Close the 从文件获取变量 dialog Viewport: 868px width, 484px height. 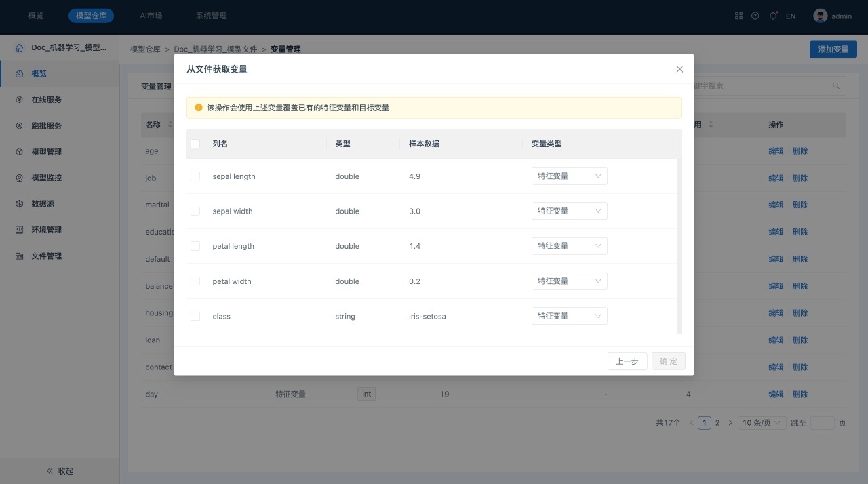[x=679, y=69]
